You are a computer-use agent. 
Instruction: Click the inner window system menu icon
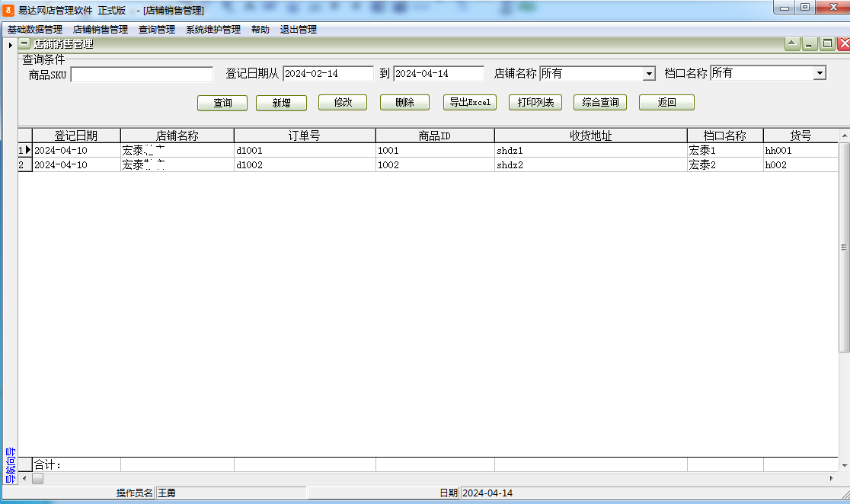[x=24, y=44]
